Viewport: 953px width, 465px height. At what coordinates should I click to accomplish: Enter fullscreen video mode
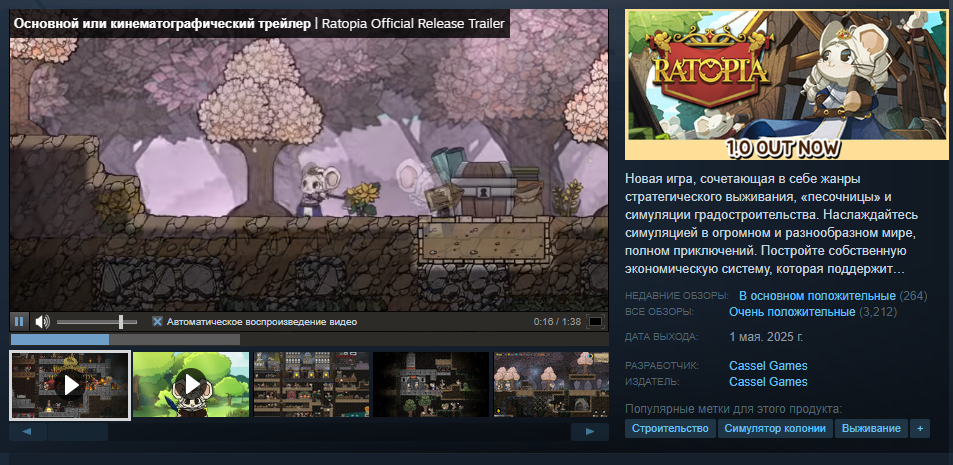click(x=596, y=322)
